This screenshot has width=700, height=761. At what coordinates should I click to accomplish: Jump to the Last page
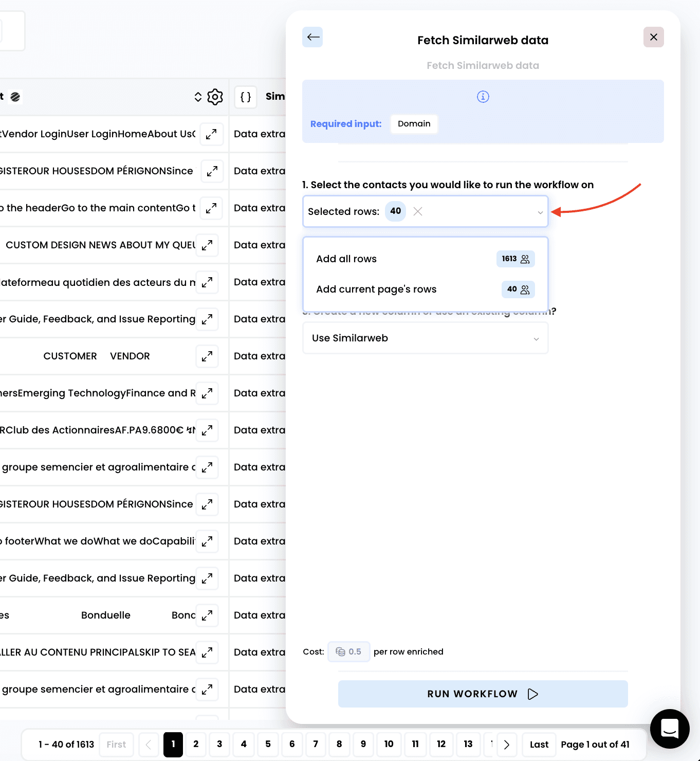pyautogui.click(x=539, y=745)
